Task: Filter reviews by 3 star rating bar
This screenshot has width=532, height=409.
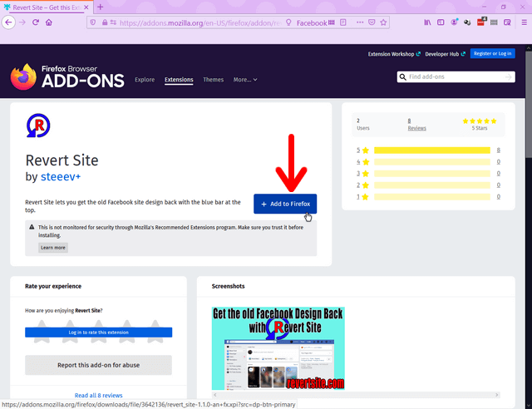Action: coord(432,174)
